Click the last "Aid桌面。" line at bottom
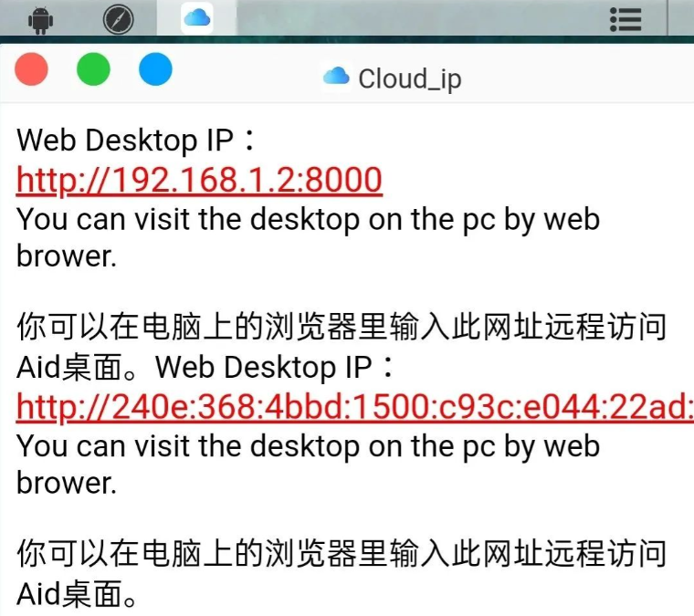Image resolution: width=694 pixels, height=616 pixels. pyautogui.click(x=77, y=594)
